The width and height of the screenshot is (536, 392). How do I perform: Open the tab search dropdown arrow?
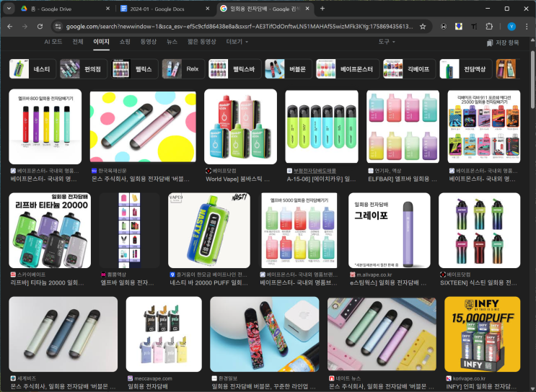(9, 9)
